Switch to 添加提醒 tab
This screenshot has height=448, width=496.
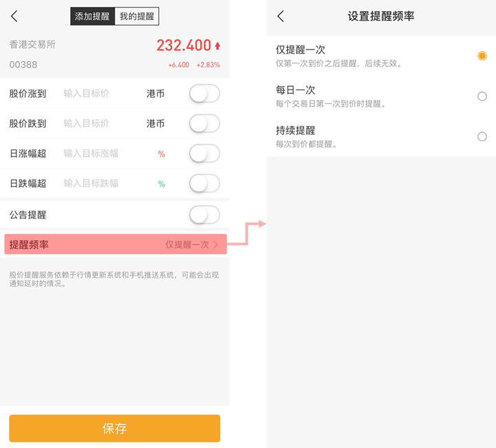(x=92, y=16)
